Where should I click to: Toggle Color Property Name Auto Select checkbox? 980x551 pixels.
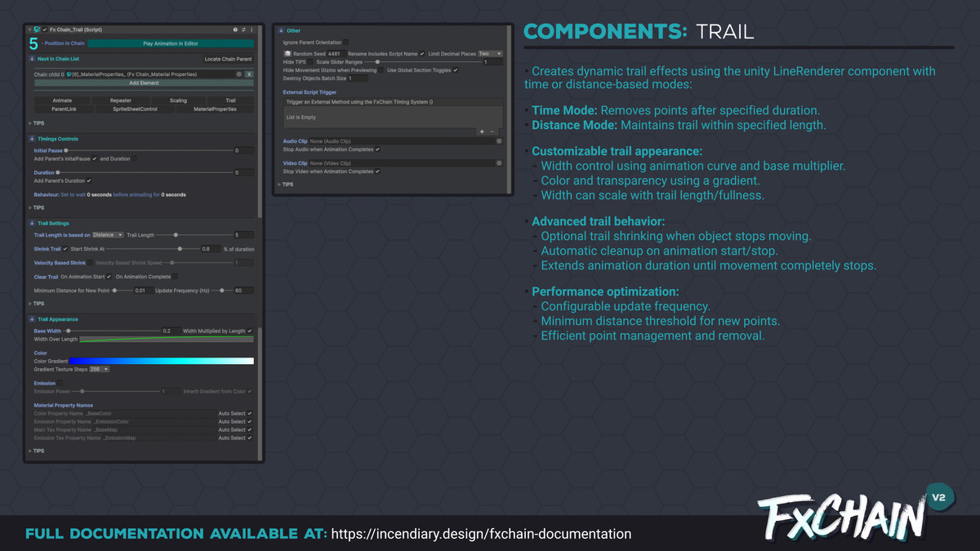pos(250,413)
